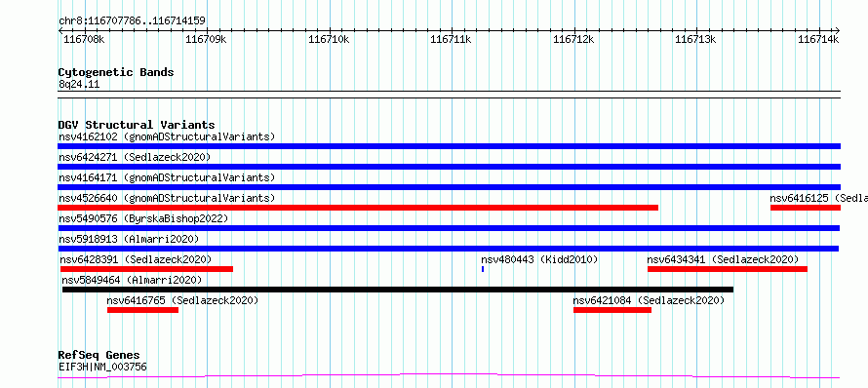Click the black bar of nsv5849464
The image size is (868, 388).
click(398, 290)
